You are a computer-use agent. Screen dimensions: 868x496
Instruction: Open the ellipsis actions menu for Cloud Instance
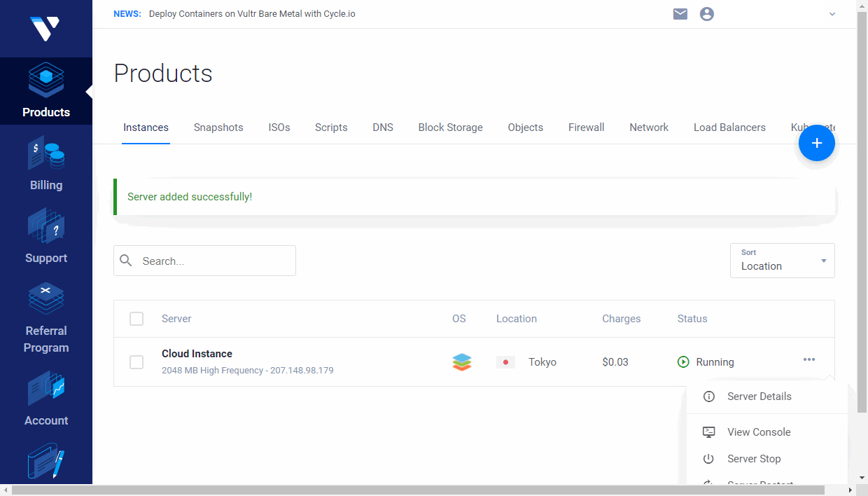(x=809, y=359)
